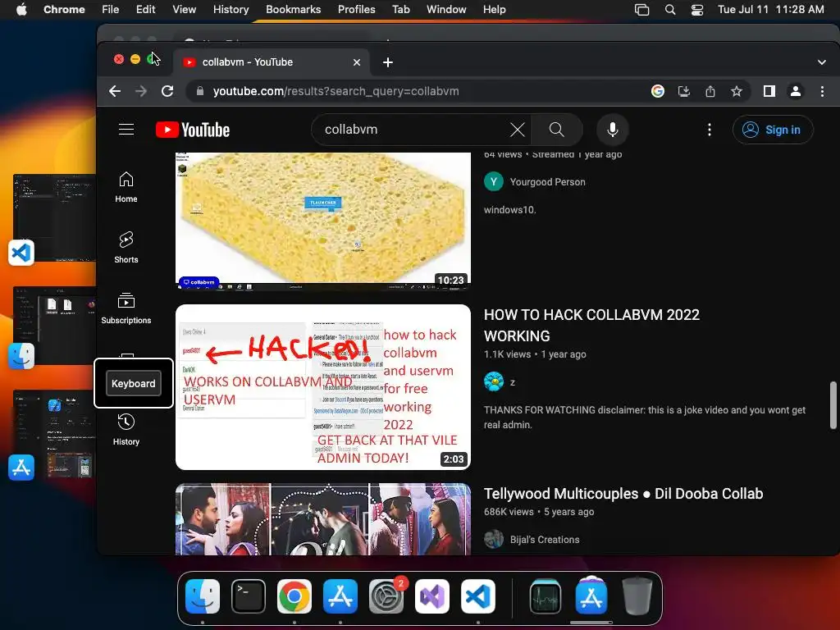Image resolution: width=840 pixels, height=630 pixels.
Task: Select the collabvm - YouTube tab
Action: click(272, 62)
